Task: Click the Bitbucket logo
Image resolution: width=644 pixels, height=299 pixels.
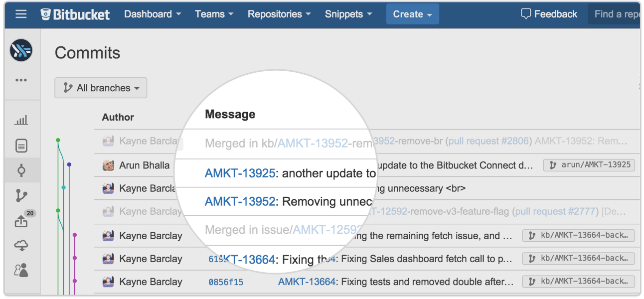Action: [75, 14]
